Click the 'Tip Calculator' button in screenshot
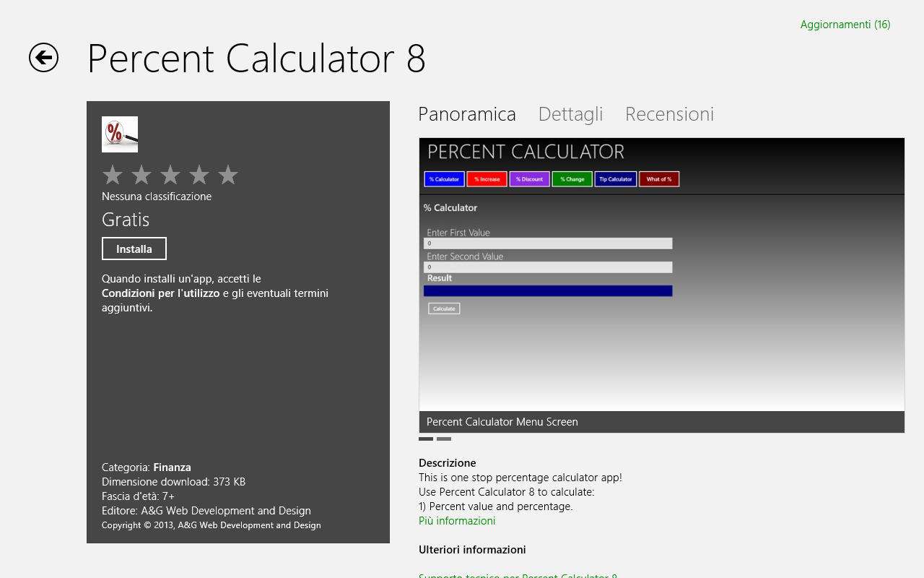924x578 pixels. coord(615,179)
